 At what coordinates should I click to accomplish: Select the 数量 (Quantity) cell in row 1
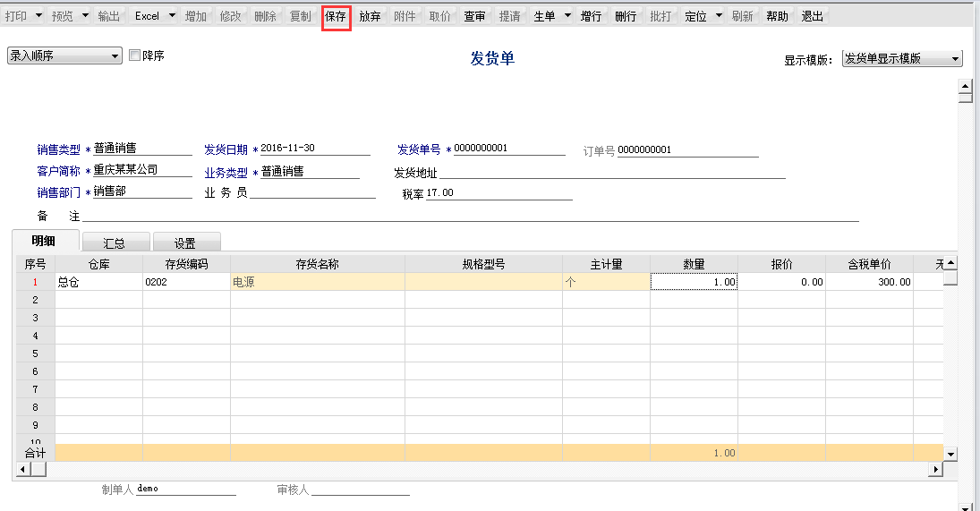694,282
